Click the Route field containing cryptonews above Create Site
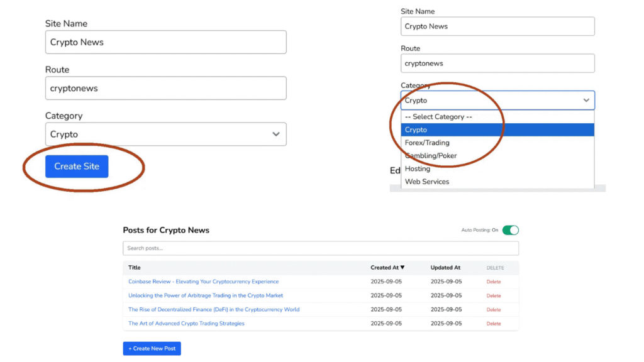 pyautogui.click(x=165, y=89)
